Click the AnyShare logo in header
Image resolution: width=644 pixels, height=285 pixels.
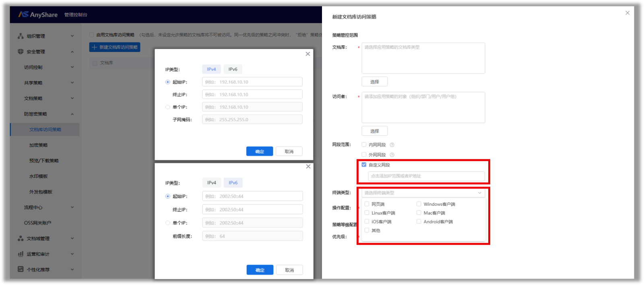pyautogui.click(x=38, y=14)
